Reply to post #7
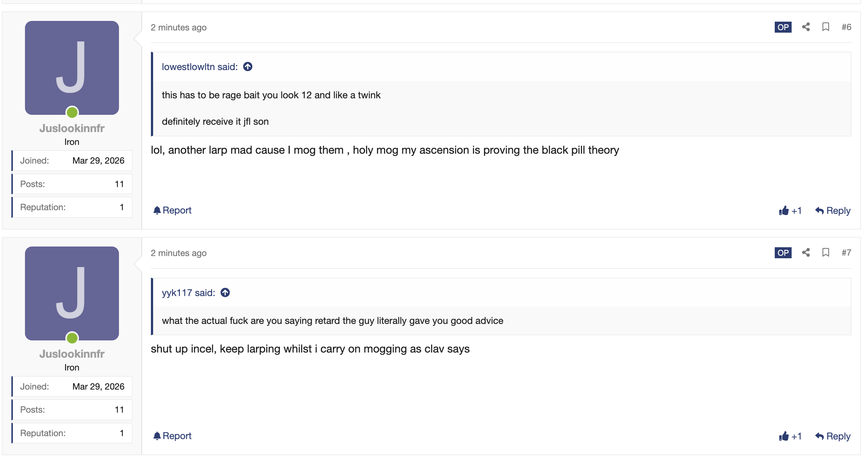 [833, 436]
